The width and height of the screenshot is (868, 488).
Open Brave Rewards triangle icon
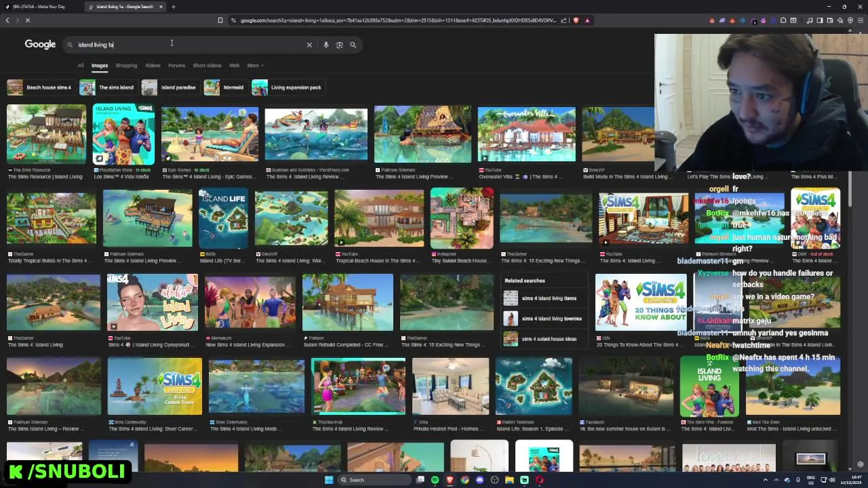point(587,20)
